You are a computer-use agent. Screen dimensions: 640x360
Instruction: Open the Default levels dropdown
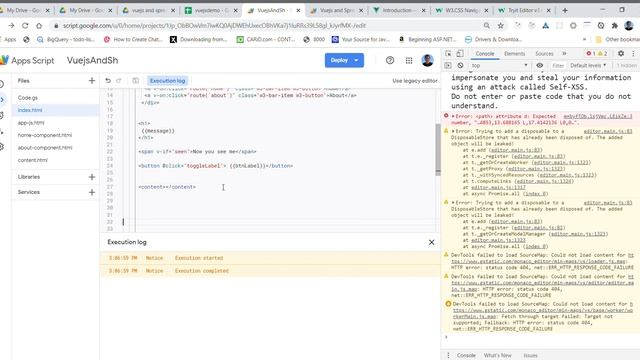[x=588, y=65]
